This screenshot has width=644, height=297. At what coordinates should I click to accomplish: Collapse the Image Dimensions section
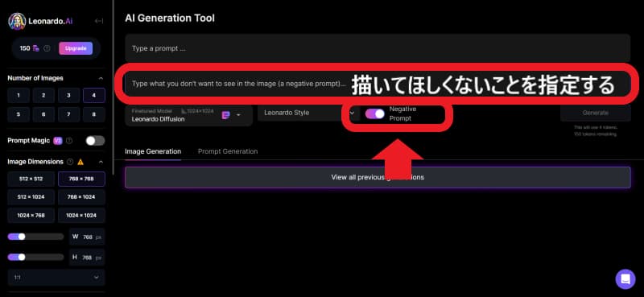(101, 162)
